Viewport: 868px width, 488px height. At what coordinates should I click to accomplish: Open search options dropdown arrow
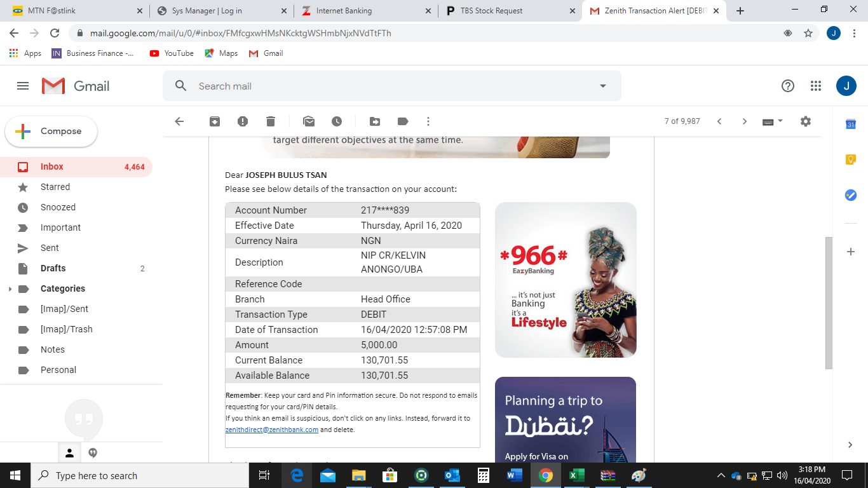pyautogui.click(x=603, y=86)
